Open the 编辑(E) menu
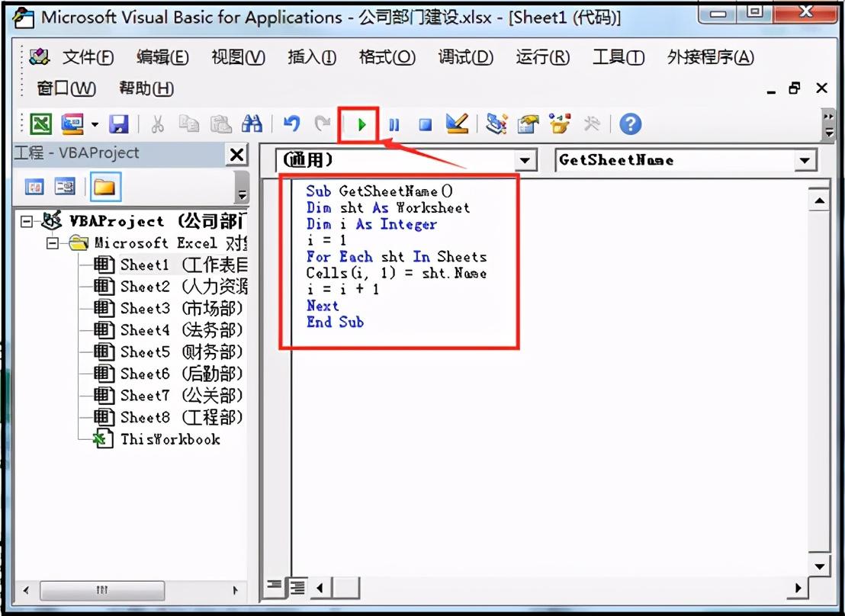The height and width of the screenshot is (616, 845). [162, 56]
